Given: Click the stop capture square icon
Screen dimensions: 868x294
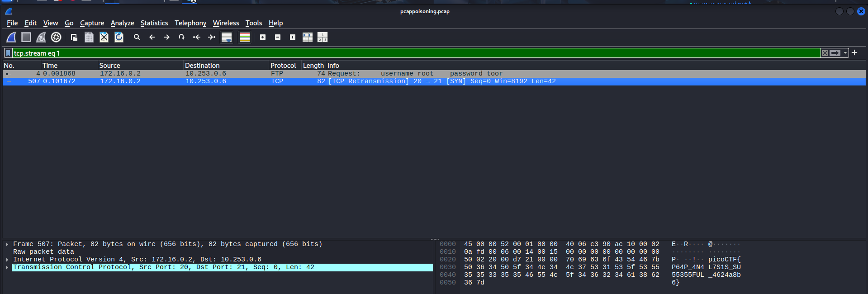Looking at the screenshot, I should point(26,38).
